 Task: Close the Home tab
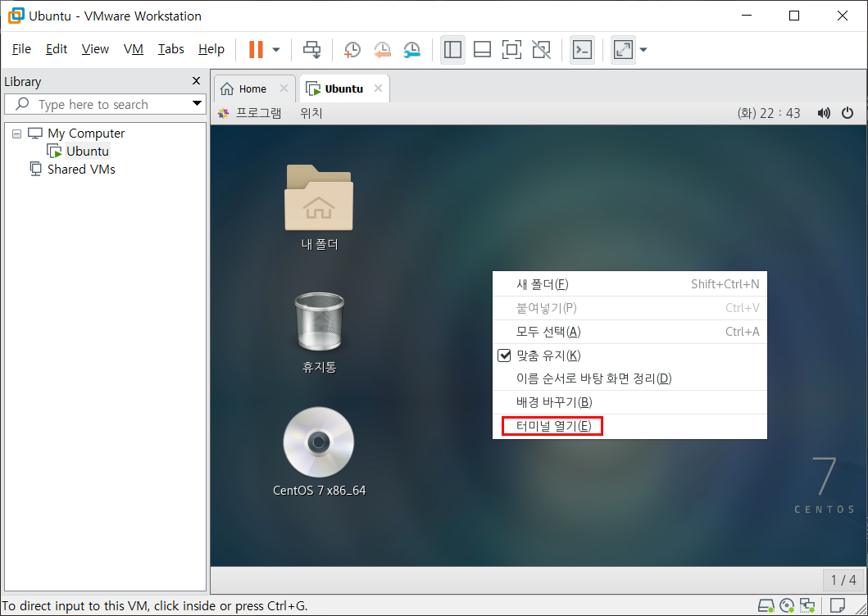click(284, 88)
